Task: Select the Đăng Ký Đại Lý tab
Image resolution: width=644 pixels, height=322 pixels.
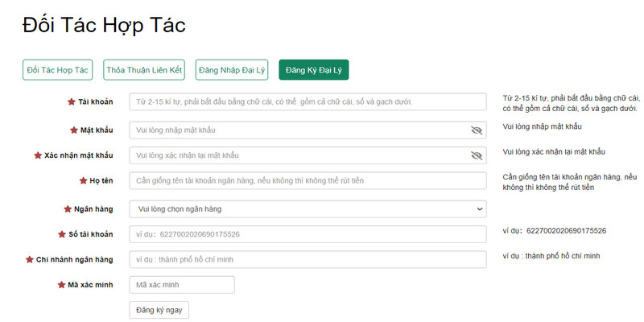Action: click(313, 70)
